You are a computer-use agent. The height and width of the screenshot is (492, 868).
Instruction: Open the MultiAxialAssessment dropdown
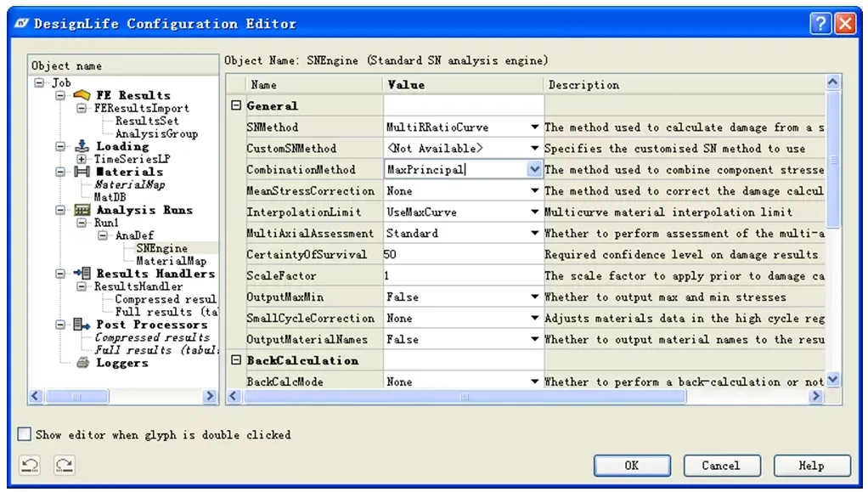[534, 234]
